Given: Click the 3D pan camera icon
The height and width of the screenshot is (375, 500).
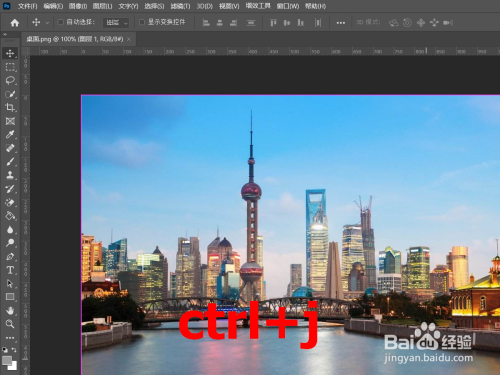Looking at the screenshot, I should [x=421, y=23].
